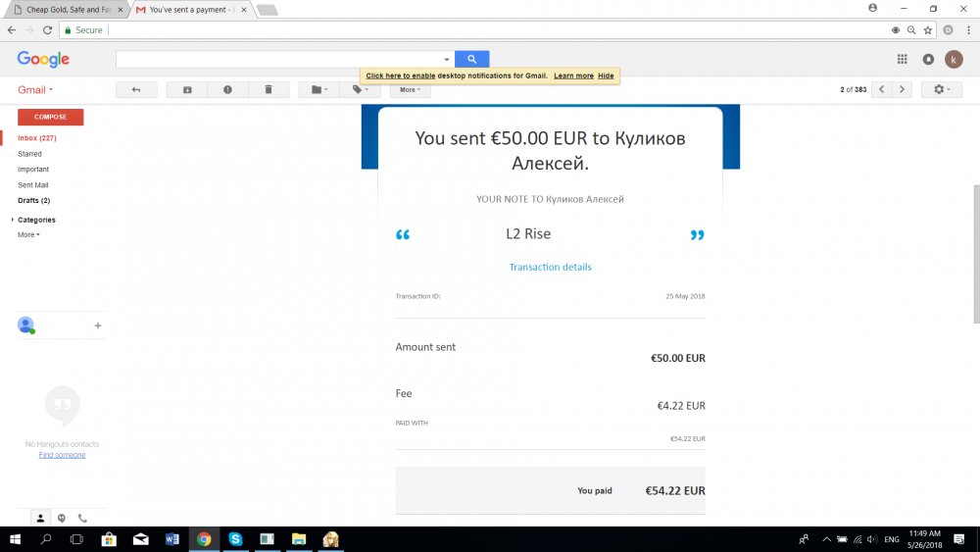Open the Inbox (227) folder

click(37, 138)
